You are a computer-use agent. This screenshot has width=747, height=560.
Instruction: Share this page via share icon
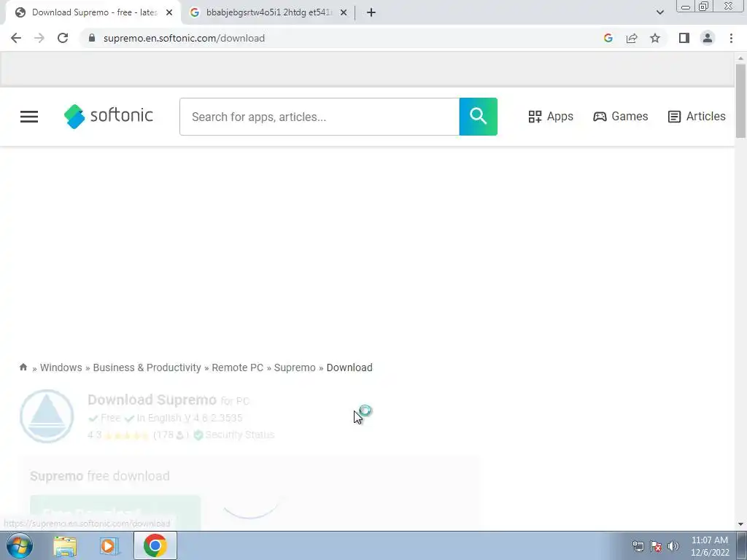point(632,38)
